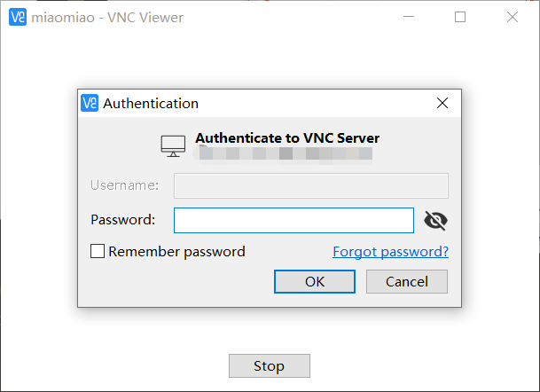The width and height of the screenshot is (540, 392).
Task: Cancel the authentication dialog
Action: click(x=407, y=281)
